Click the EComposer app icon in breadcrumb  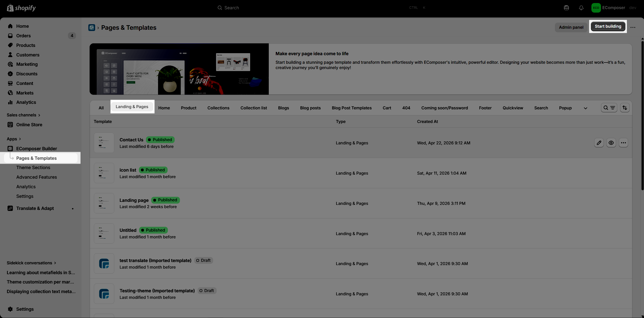(92, 27)
